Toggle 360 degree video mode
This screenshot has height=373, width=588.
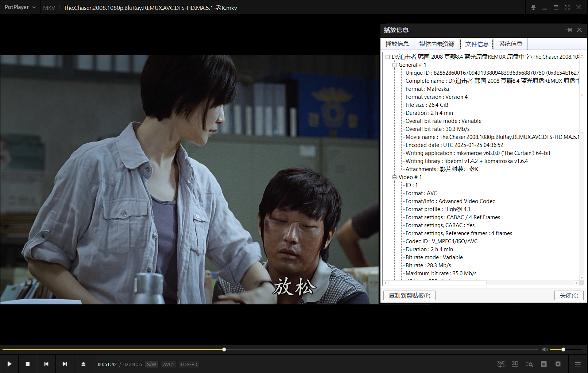click(501, 364)
